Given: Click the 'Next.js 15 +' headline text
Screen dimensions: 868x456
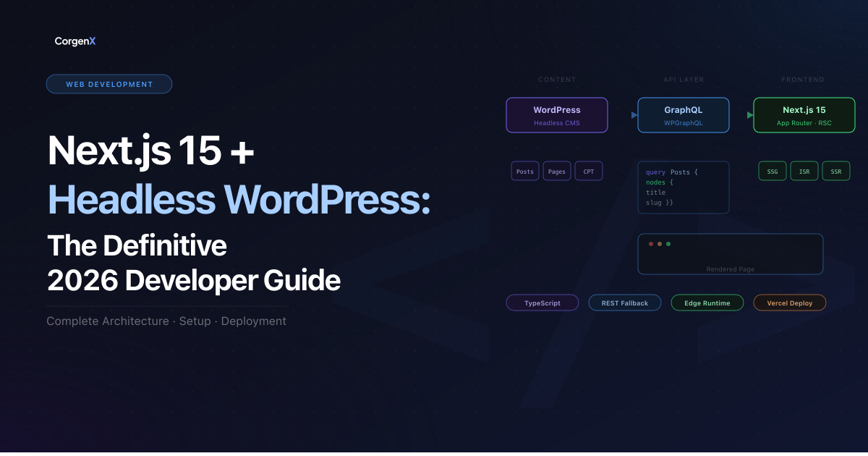Looking at the screenshot, I should pos(151,151).
